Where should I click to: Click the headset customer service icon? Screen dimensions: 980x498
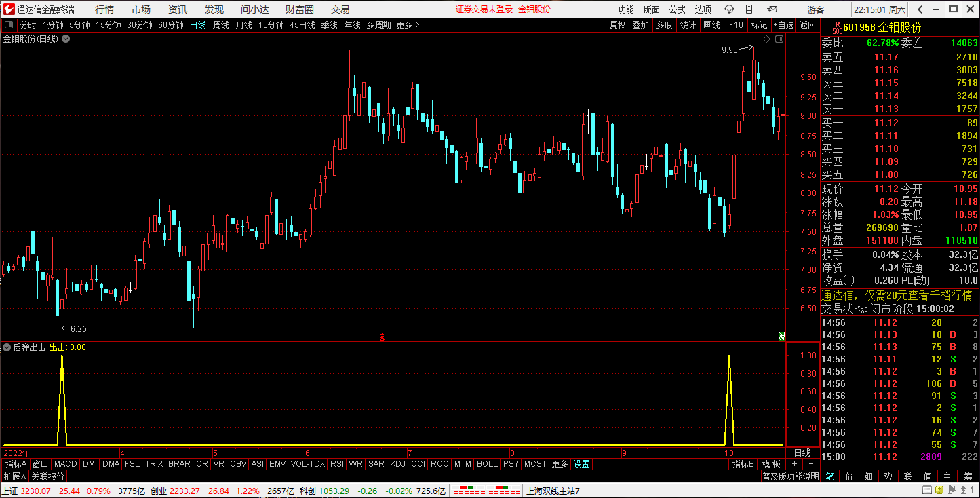pyautogui.click(x=729, y=9)
